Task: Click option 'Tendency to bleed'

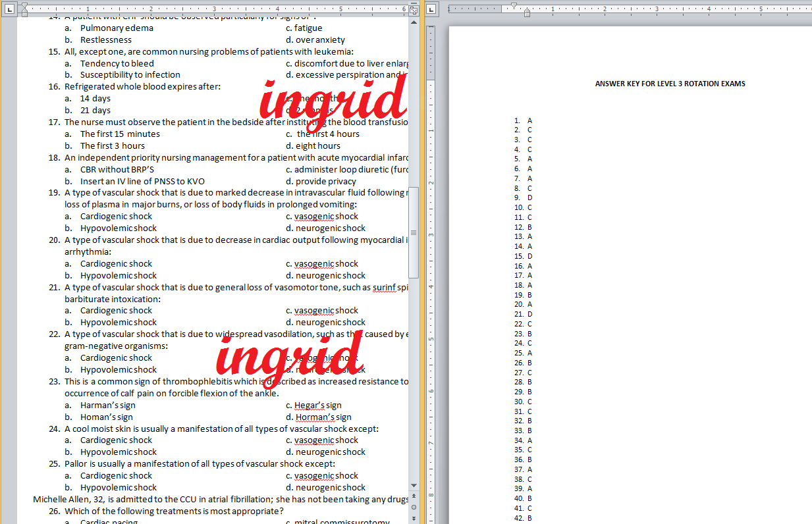Action: (117, 63)
